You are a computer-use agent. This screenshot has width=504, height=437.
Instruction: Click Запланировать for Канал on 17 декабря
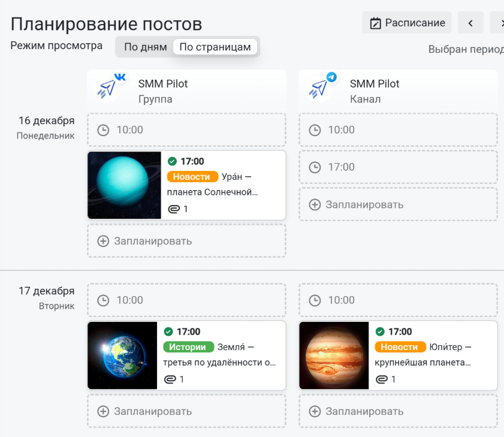tap(398, 411)
